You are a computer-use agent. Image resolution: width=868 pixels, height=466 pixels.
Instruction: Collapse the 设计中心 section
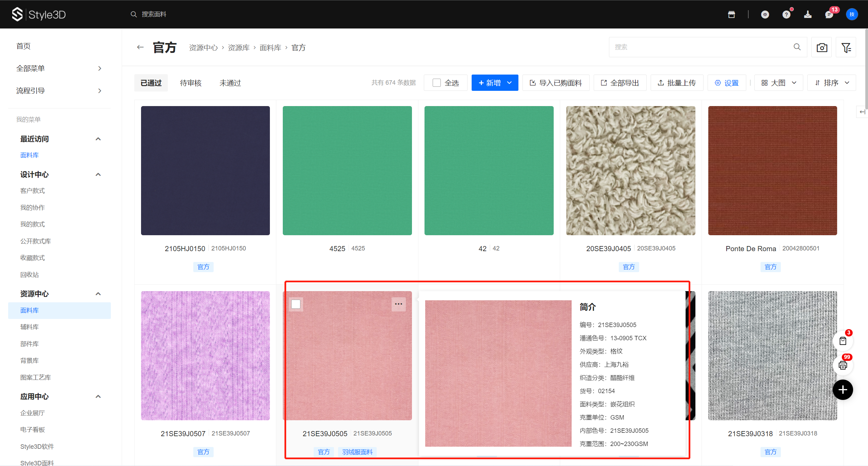coord(98,175)
